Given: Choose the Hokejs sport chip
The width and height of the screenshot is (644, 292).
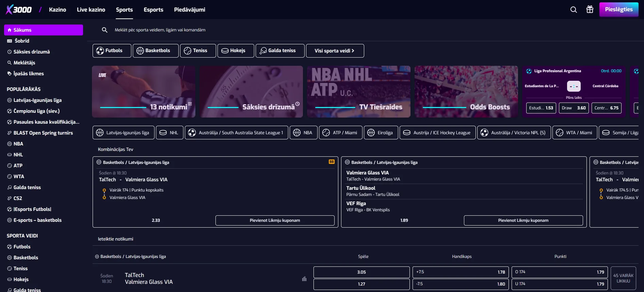Looking at the screenshot, I should 236,51.
